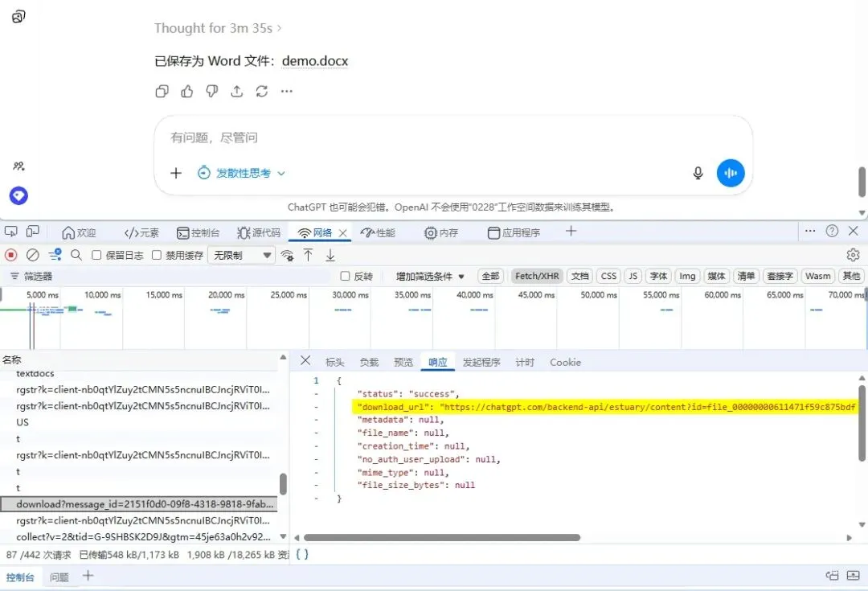The height and width of the screenshot is (591, 868).
Task: Switch to the 性能 DevTools tab
Action: (378, 232)
